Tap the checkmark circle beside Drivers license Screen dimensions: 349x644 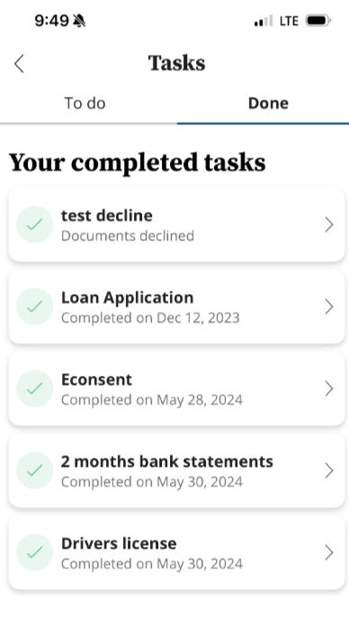(34, 552)
